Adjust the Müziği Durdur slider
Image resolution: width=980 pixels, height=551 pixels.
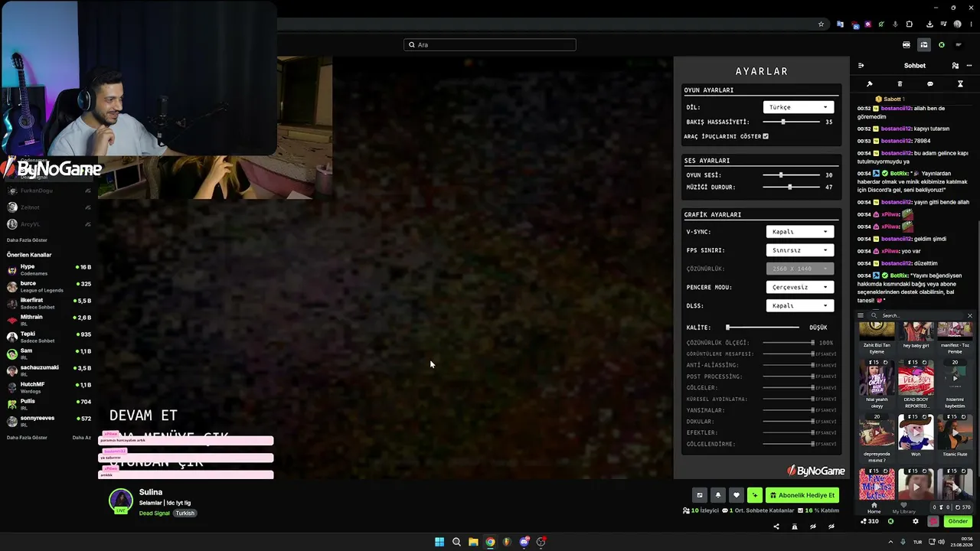792,187
